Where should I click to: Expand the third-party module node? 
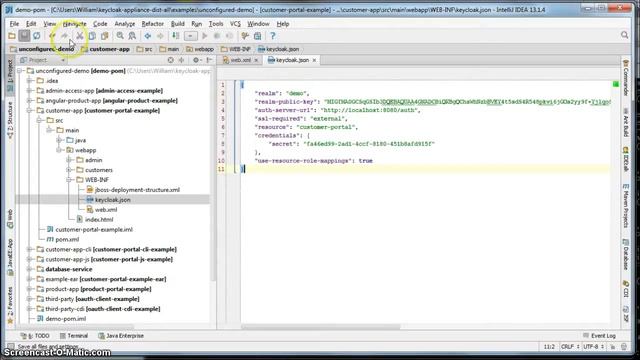(29, 299)
